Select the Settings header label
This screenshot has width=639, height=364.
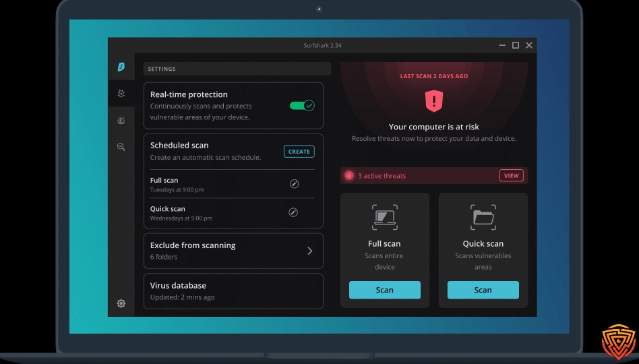[162, 69]
